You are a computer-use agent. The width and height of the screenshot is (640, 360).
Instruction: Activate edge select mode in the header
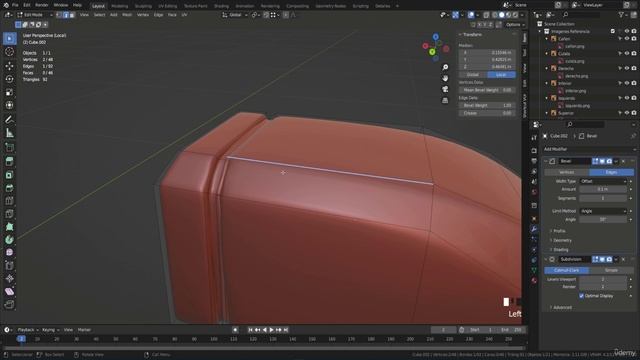[66, 15]
